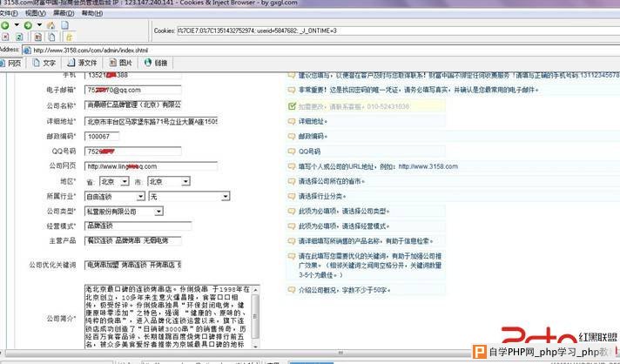Click the speech bubble icon beside QQ号码 hint
This screenshot has width=620, height=364.
pyautogui.click(x=292, y=152)
